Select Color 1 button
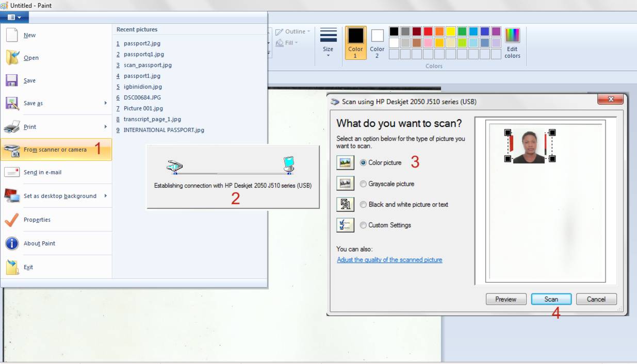This screenshot has height=364, width=637. (x=355, y=42)
